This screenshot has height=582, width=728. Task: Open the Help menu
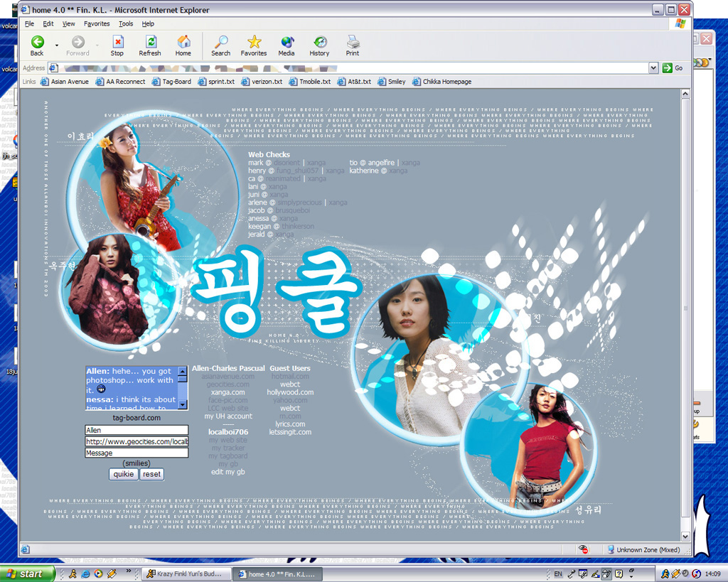148,23
